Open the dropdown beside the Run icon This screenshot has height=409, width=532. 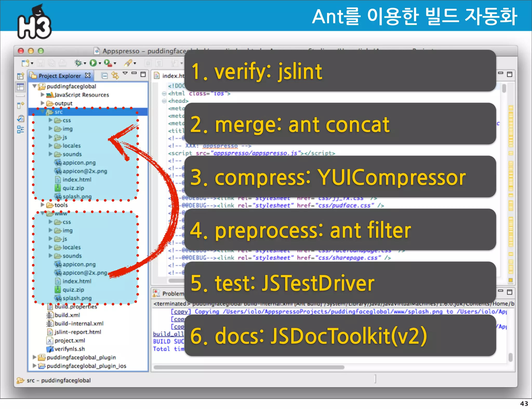(x=99, y=63)
